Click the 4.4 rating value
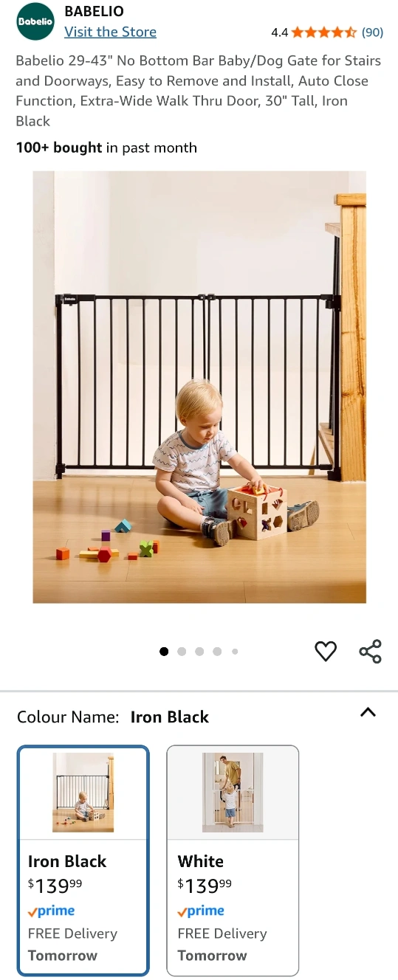The width and height of the screenshot is (398, 980). (x=279, y=32)
